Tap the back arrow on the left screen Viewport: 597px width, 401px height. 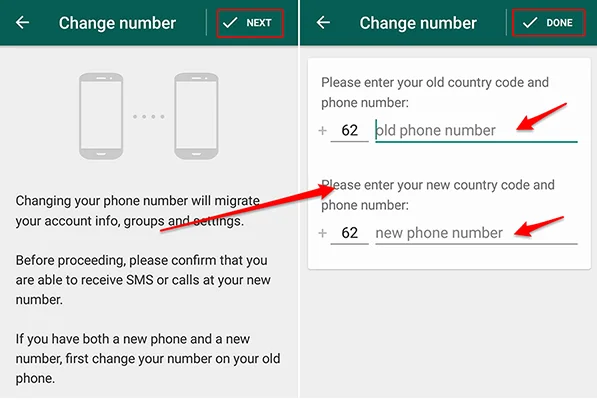(x=22, y=23)
